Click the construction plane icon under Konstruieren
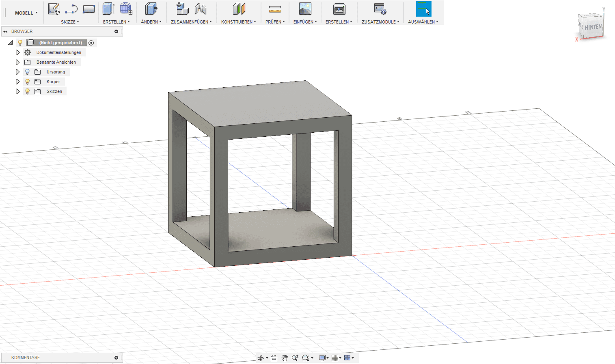This screenshot has width=615, height=364. pos(239,9)
